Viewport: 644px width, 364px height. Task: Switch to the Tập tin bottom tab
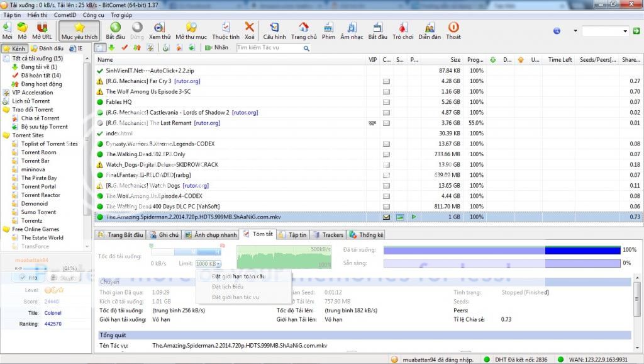point(293,235)
